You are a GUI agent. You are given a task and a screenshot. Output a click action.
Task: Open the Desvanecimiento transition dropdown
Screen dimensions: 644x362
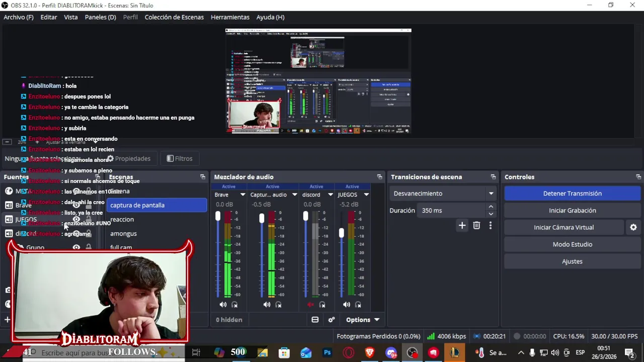click(443, 194)
